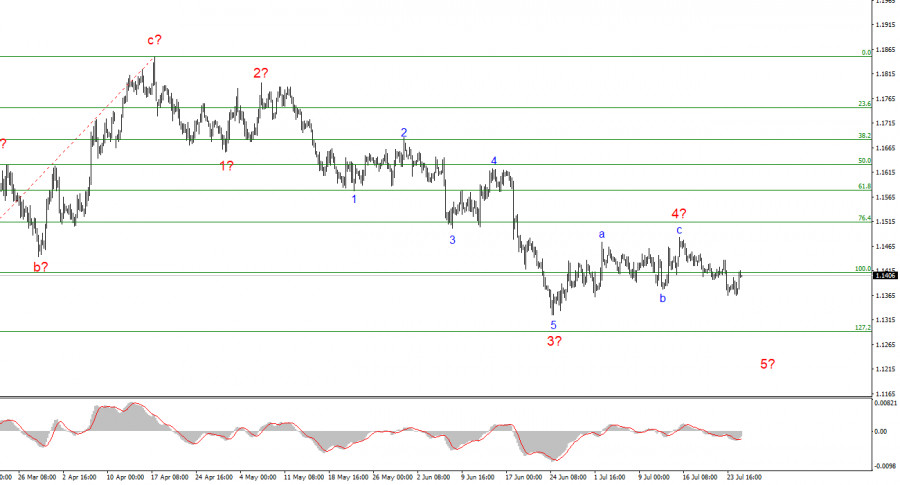
Task: Click the blue "c" corrective wave label
Action: tap(679, 230)
